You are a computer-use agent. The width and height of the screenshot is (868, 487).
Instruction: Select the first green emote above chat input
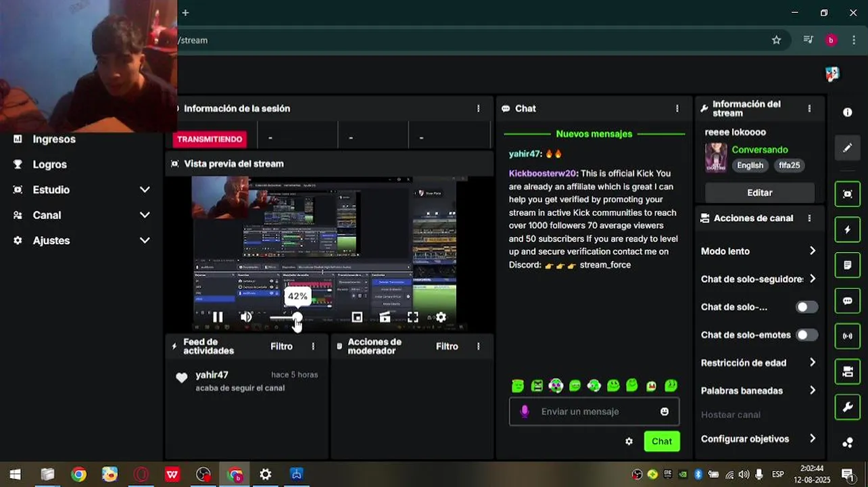point(518,386)
